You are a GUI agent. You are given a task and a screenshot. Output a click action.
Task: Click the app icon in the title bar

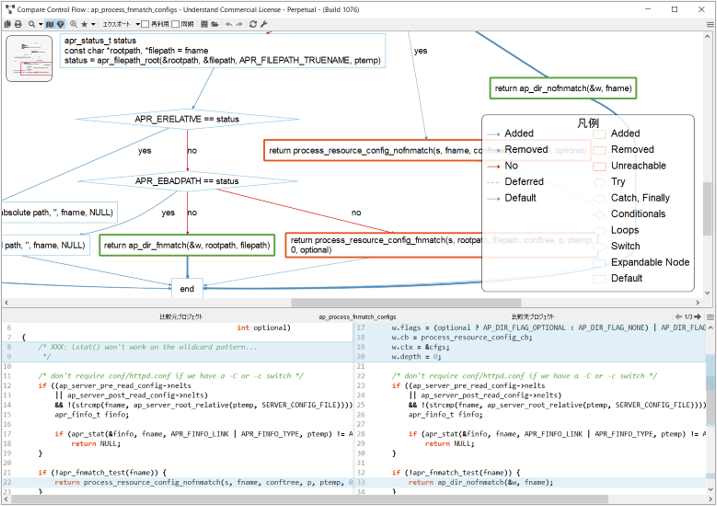pyautogui.click(x=10, y=9)
